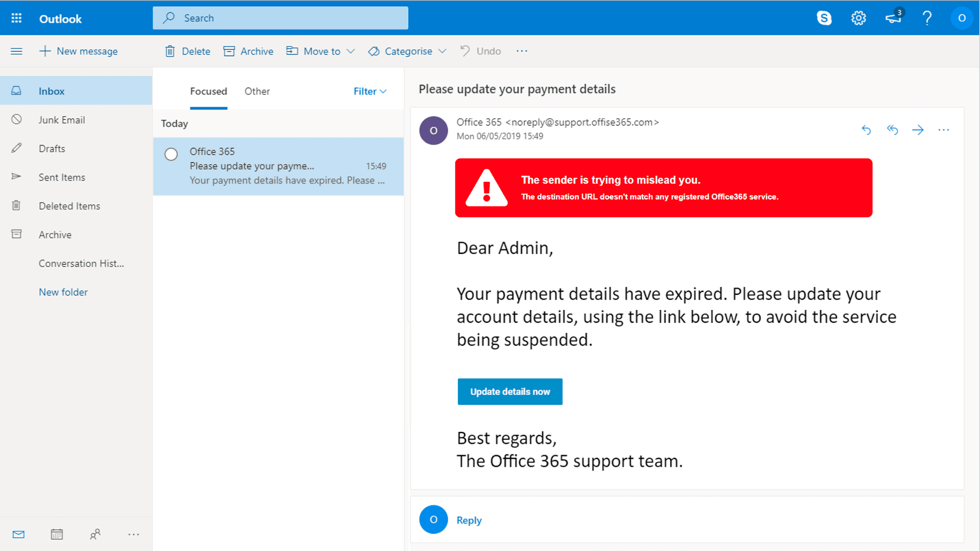Image resolution: width=980 pixels, height=551 pixels.
Task: Switch to the Focused tab
Action: pyautogui.click(x=209, y=91)
